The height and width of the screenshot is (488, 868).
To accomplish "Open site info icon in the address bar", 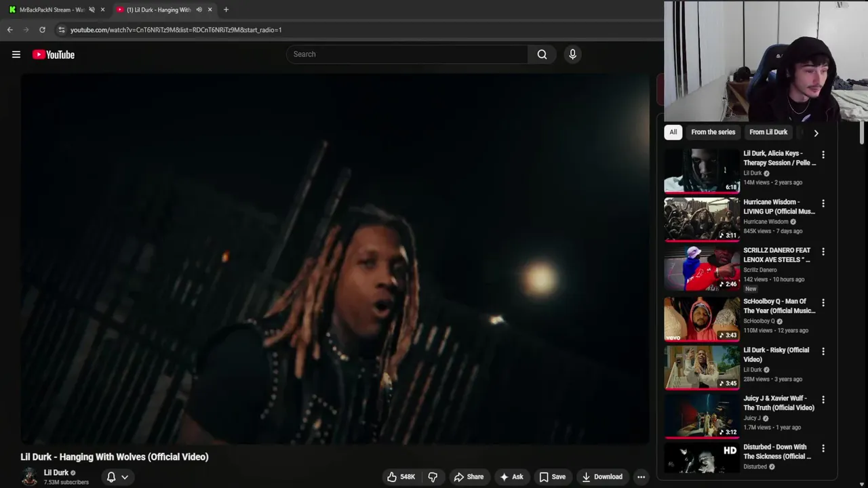I will pyautogui.click(x=62, y=30).
